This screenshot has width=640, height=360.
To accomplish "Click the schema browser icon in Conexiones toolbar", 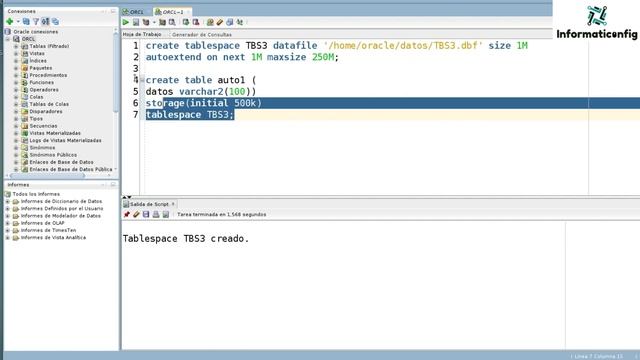I will (x=45, y=22).
